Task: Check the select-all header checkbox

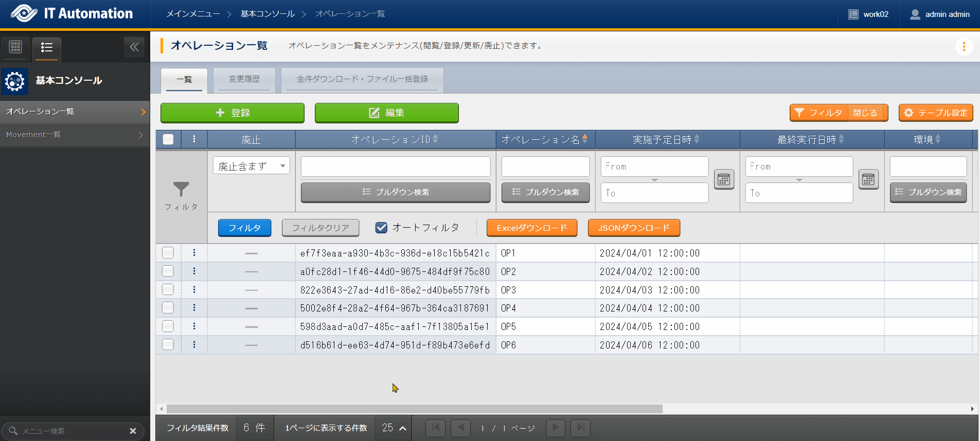Action: pos(168,139)
